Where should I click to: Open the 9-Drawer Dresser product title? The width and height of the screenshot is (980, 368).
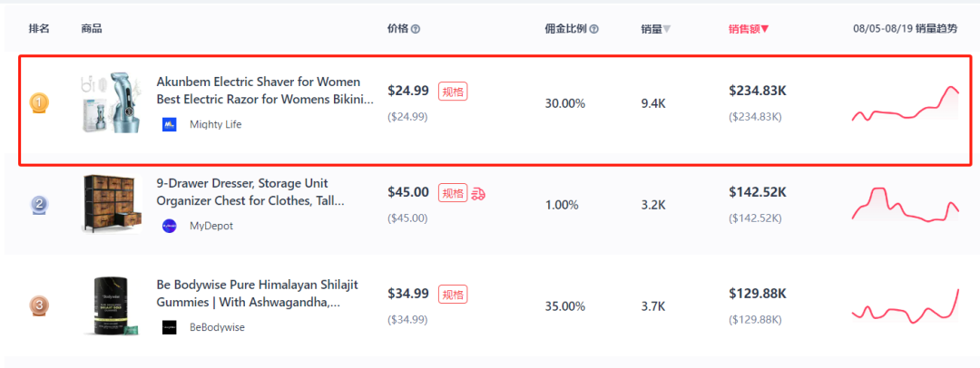point(250,192)
